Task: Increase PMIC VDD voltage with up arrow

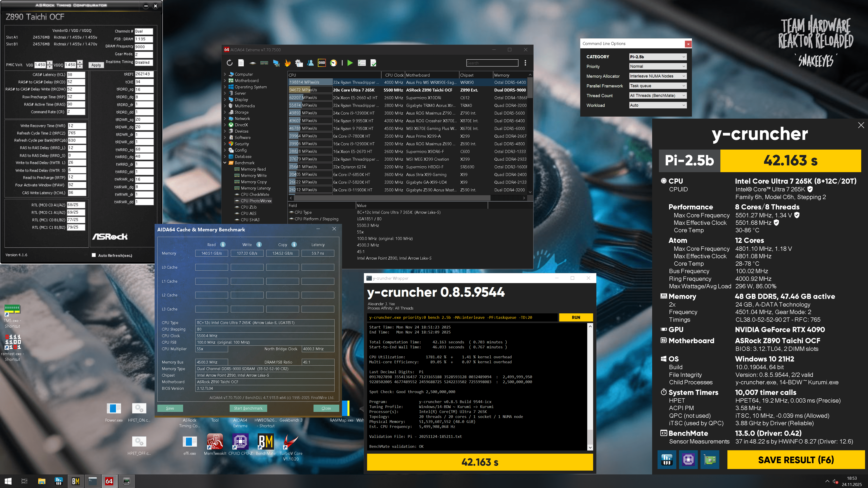Action: 50,63
